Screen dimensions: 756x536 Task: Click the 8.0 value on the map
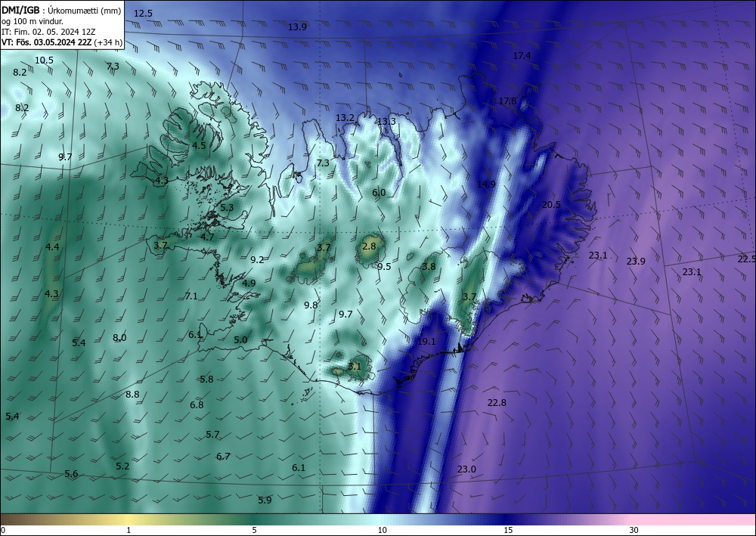click(x=119, y=338)
